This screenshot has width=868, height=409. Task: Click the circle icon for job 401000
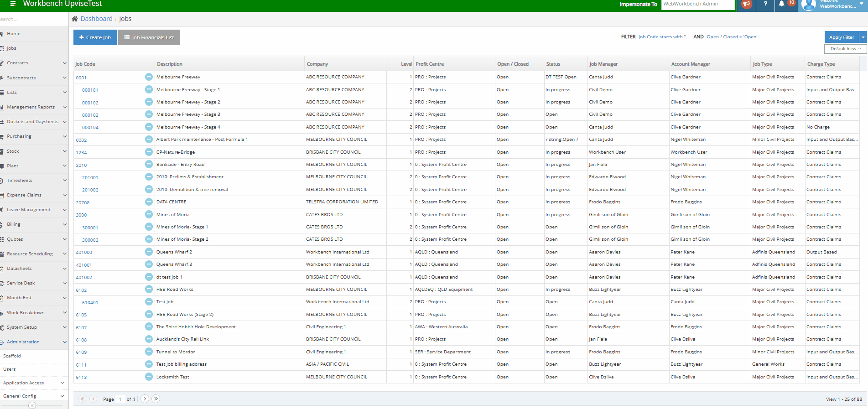point(149,252)
